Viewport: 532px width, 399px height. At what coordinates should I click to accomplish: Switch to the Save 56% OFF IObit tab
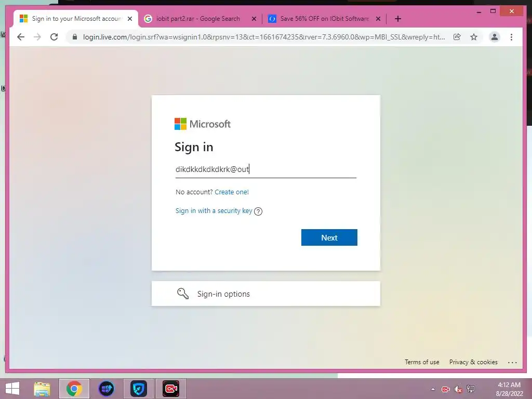324,19
